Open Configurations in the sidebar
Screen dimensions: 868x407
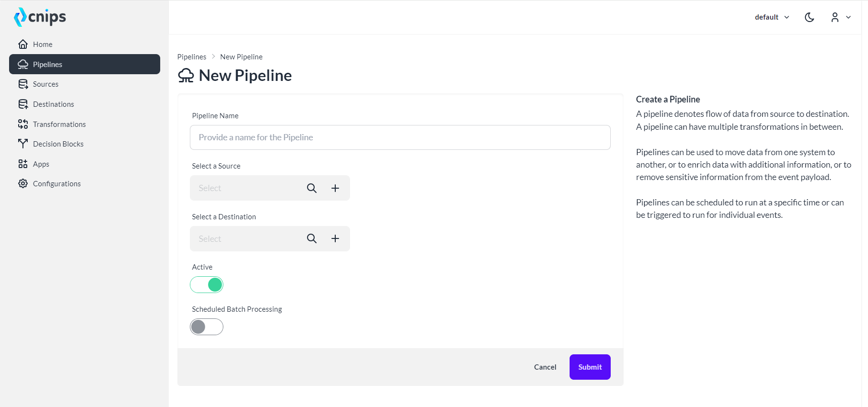click(x=85, y=183)
